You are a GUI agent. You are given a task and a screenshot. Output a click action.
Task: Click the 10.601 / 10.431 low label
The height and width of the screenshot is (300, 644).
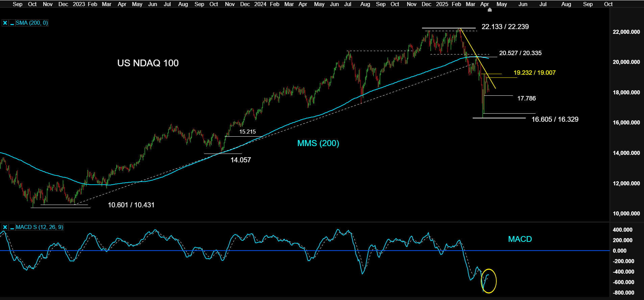131,205
